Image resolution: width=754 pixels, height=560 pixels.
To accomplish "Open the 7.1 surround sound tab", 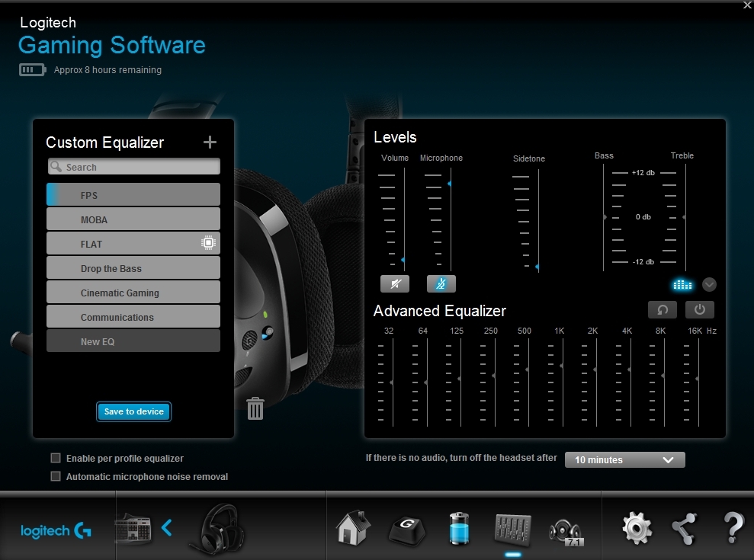I will (566, 532).
